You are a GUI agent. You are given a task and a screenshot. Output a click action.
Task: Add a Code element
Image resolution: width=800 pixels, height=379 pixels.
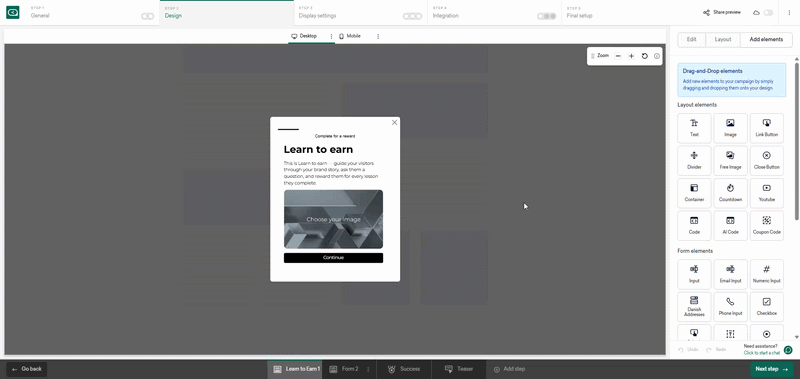coord(694,225)
